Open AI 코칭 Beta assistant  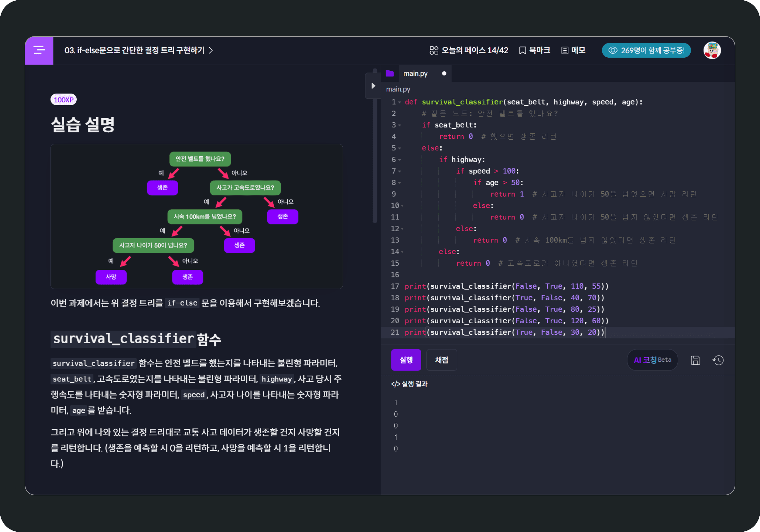click(x=652, y=360)
